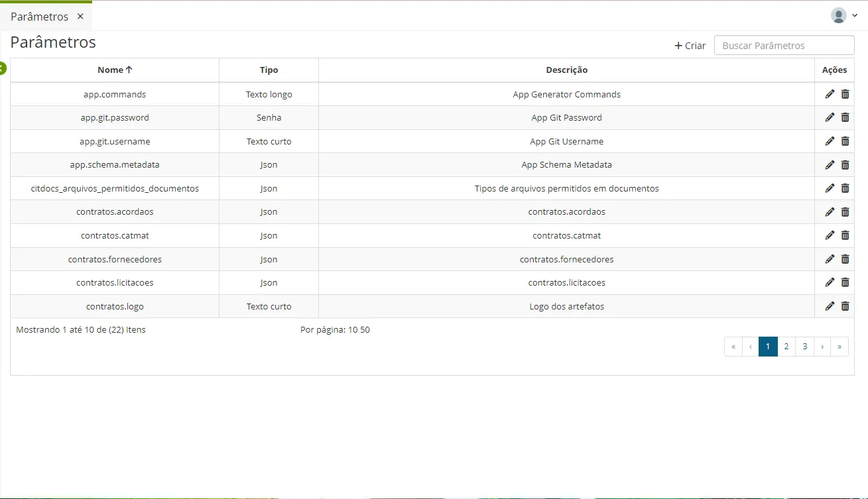The height and width of the screenshot is (499, 868).
Task: Edit the contratos.licitacoes parameter
Action: [830, 282]
